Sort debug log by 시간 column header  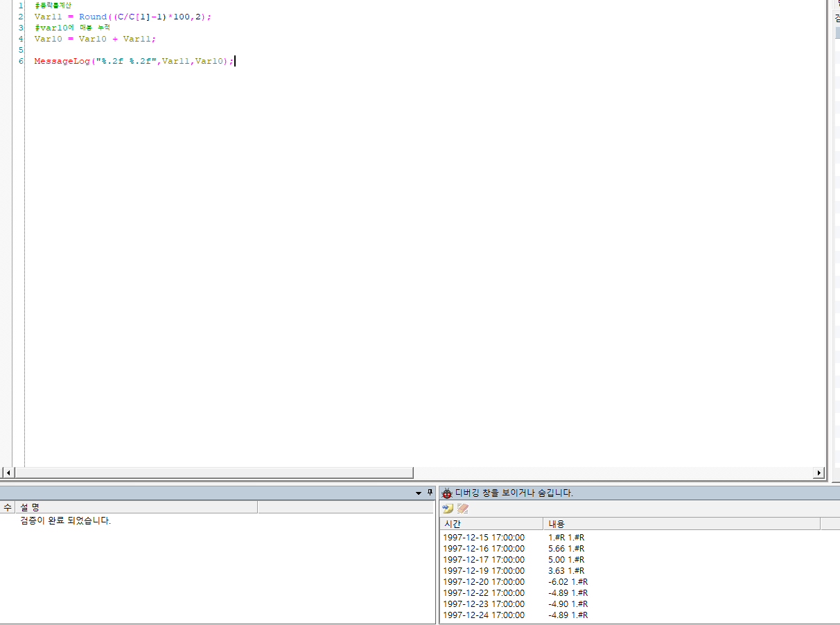(491, 524)
